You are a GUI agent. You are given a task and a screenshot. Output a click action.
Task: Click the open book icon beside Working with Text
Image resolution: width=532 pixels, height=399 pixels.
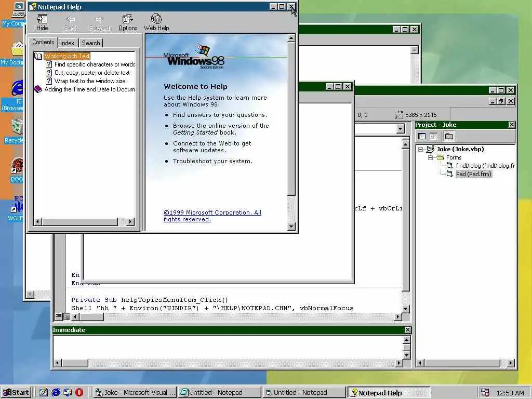[x=38, y=56]
